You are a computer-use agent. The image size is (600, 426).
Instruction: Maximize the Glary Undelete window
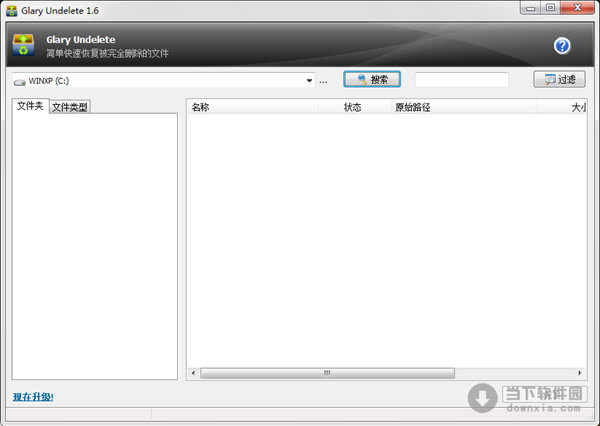tap(550, 8)
